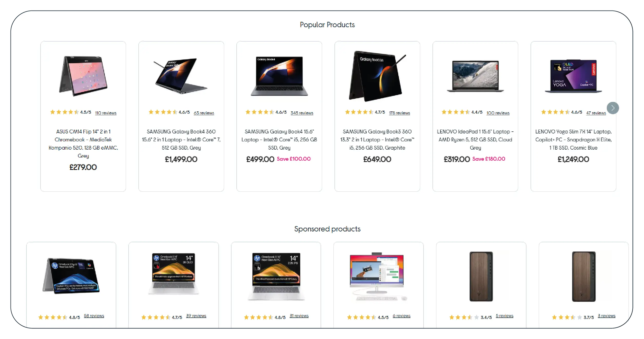This screenshot has width=644, height=339.
Task: Open the sponsored HP Omnibook X Flip image
Action: coord(71,276)
